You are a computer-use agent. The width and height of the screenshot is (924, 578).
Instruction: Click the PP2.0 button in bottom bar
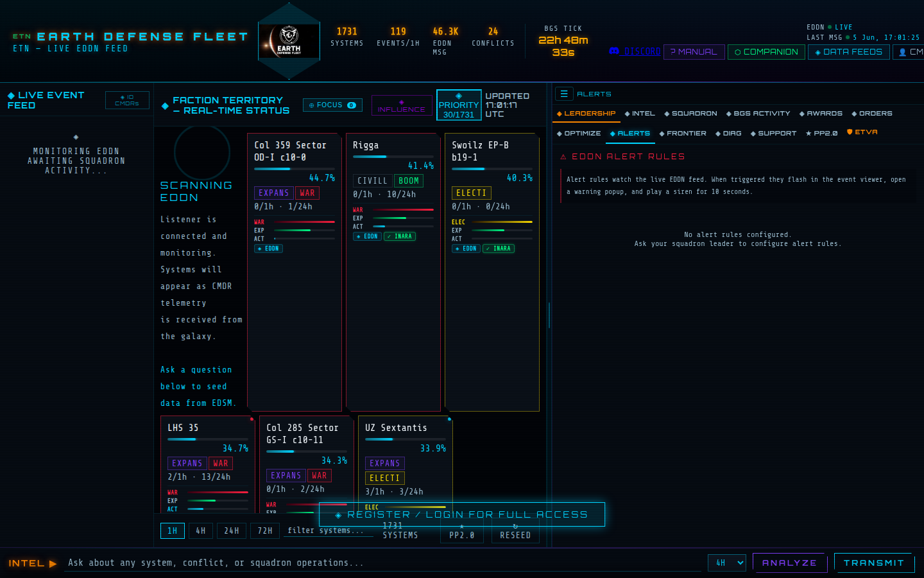[x=462, y=532]
